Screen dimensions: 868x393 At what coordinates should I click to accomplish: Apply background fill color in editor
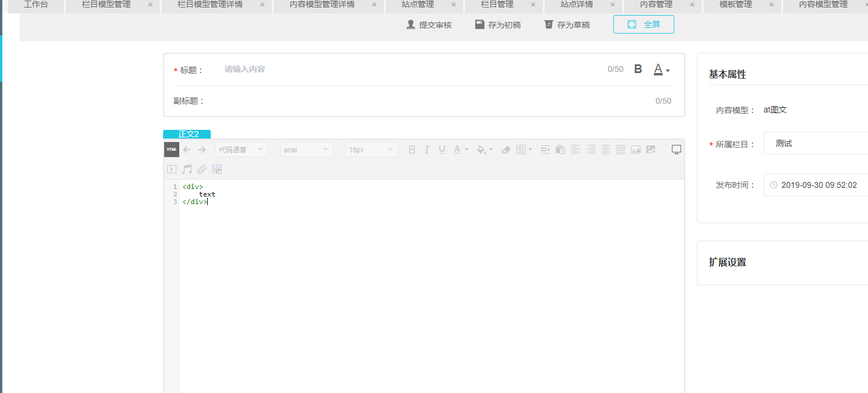point(481,150)
